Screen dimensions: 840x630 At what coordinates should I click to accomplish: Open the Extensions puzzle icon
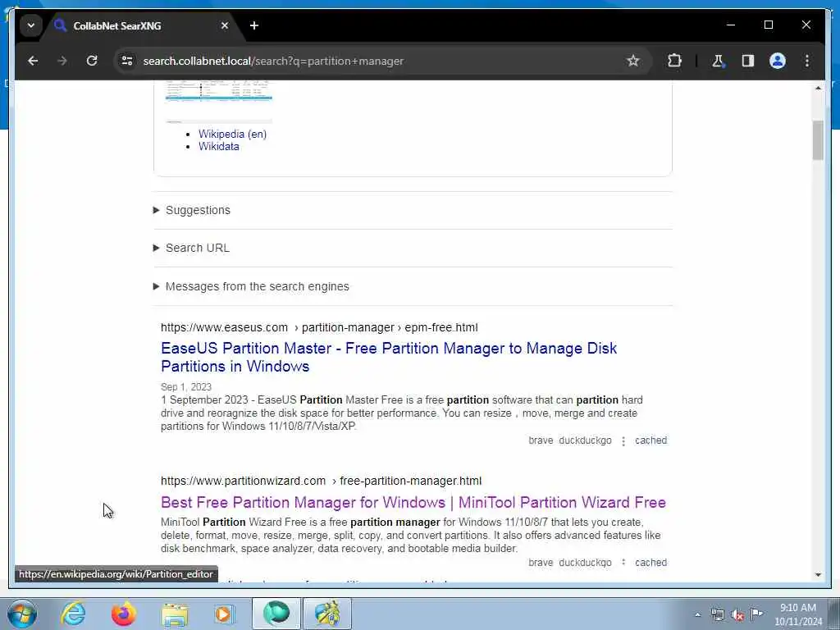[674, 61]
